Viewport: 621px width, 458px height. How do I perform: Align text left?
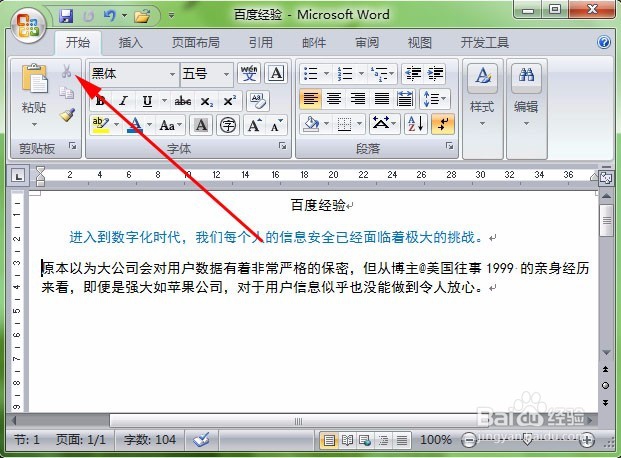pos(310,98)
